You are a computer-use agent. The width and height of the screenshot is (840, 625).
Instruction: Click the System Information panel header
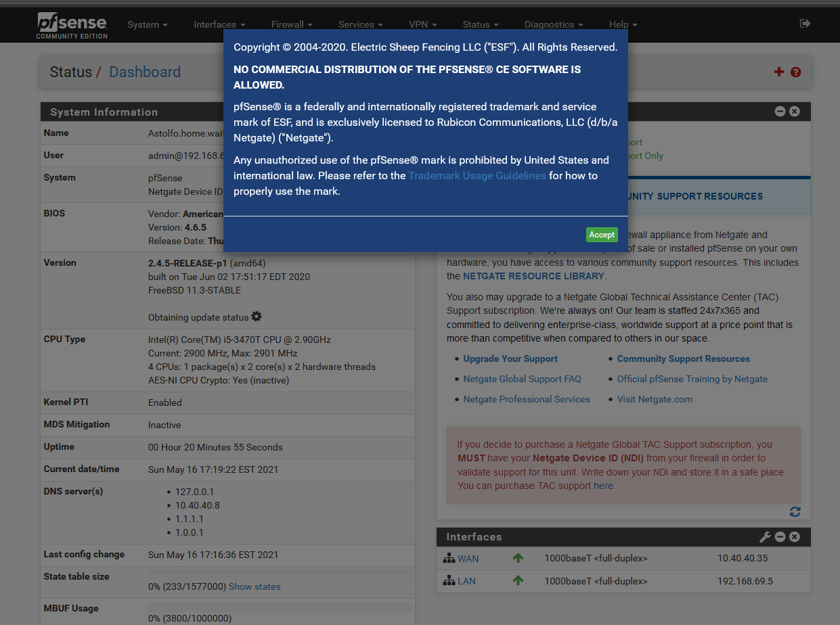[x=227, y=112]
